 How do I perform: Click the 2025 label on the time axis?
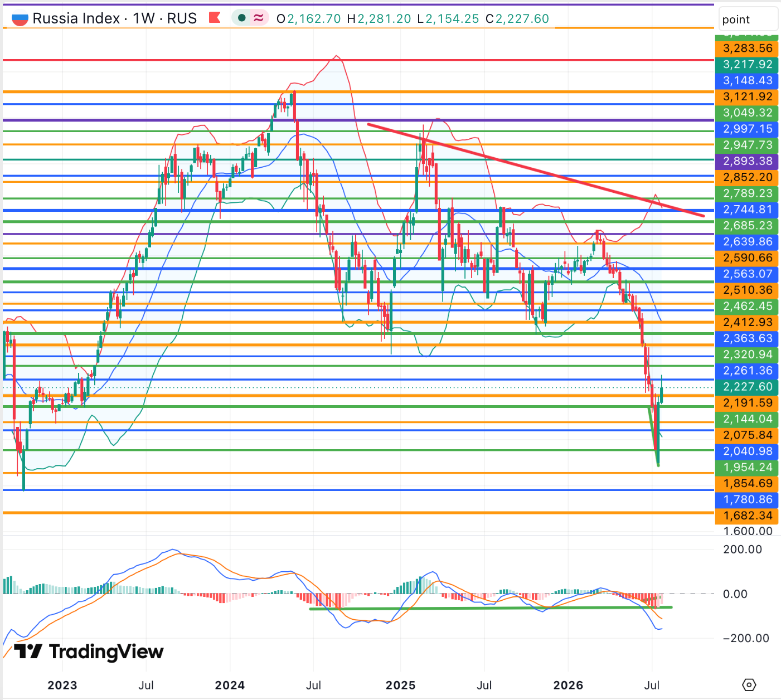click(401, 686)
